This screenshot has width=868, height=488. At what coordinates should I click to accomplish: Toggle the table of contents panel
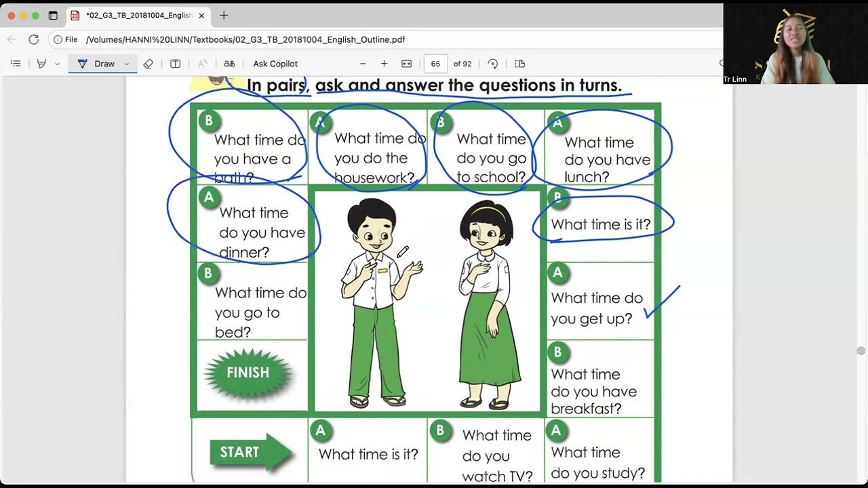[16, 64]
